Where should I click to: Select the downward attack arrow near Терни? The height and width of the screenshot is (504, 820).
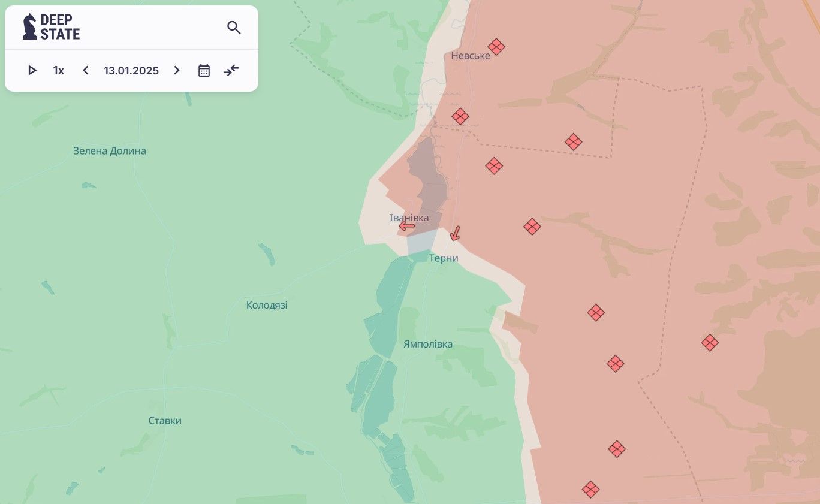click(455, 233)
